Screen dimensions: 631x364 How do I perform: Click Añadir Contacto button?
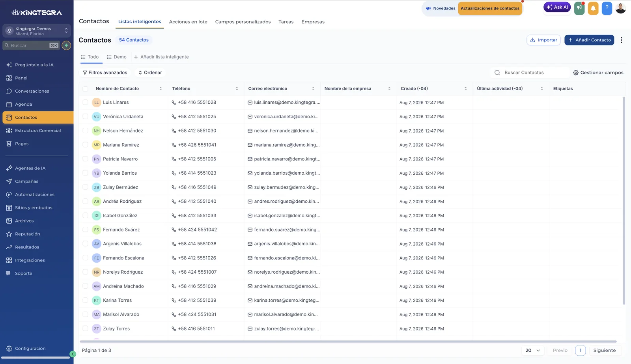pyautogui.click(x=589, y=40)
